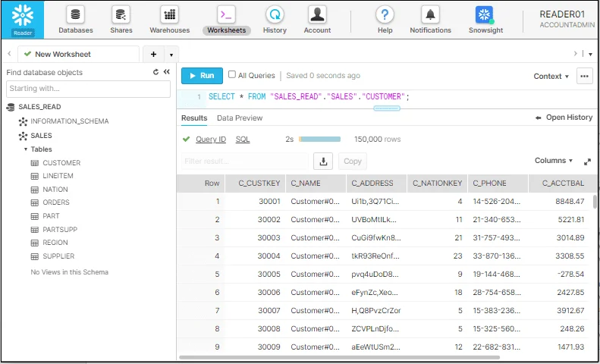Launch Snowsight
600x364 pixels.
point(485,20)
